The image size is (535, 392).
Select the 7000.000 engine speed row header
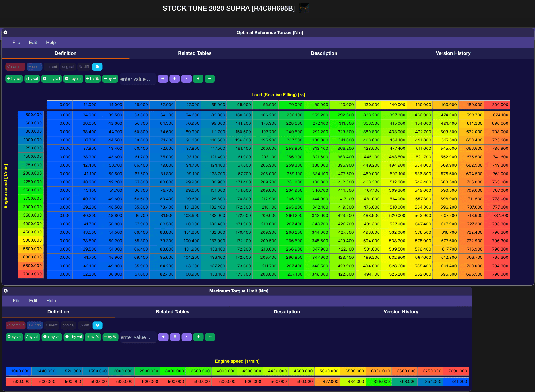[x=31, y=274]
